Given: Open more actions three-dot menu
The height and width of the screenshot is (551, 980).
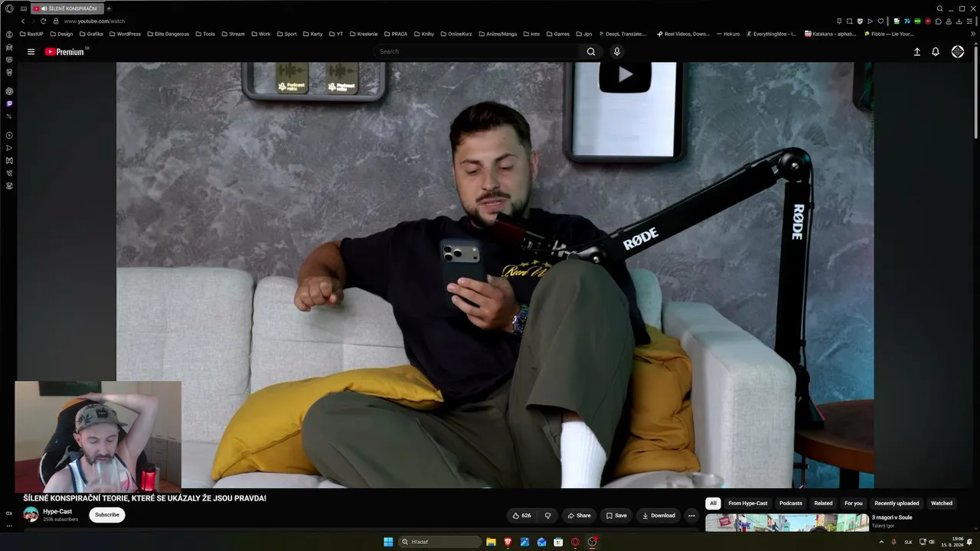Looking at the screenshot, I should 691,516.
